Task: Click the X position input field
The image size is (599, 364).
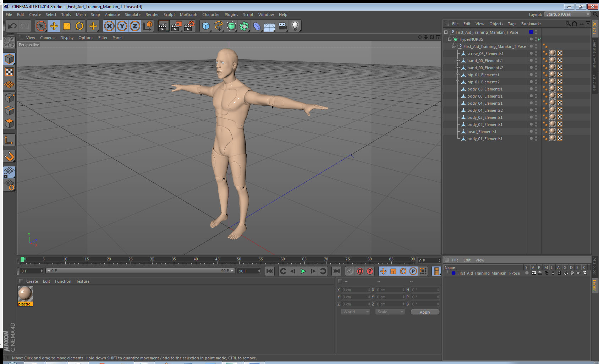Action: tap(356, 290)
